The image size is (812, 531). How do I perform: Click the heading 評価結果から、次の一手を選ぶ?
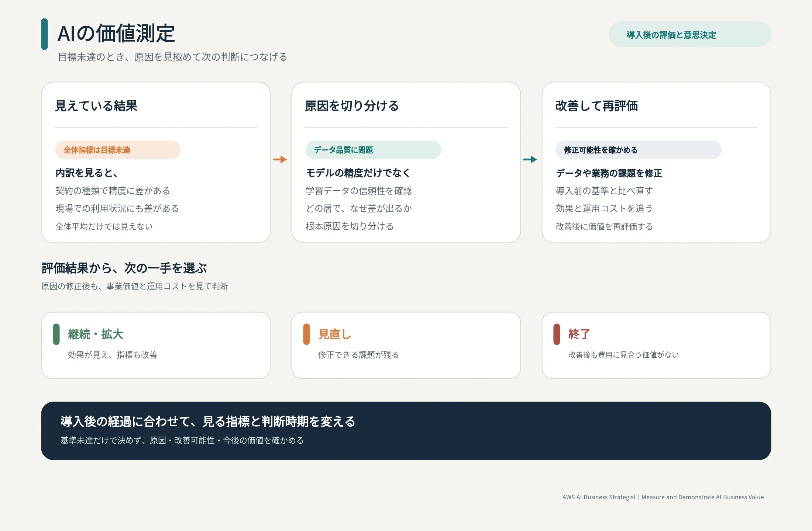(124, 268)
